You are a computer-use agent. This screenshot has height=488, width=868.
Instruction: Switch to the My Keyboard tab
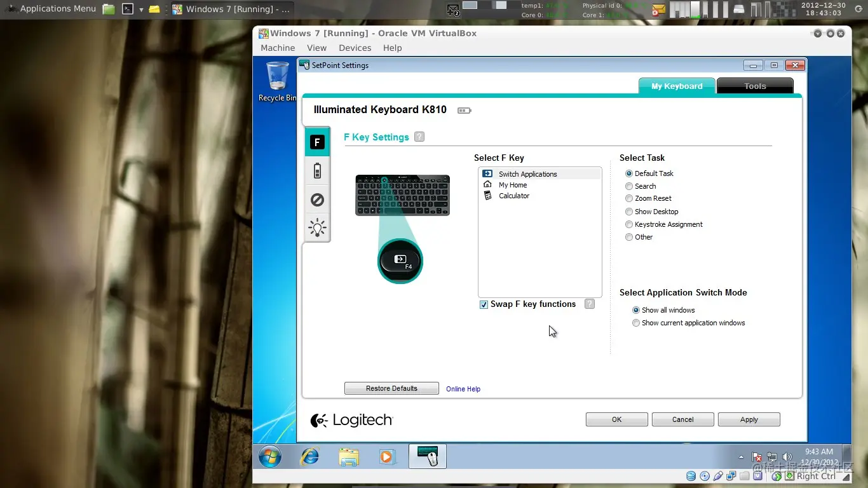[x=677, y=86]
